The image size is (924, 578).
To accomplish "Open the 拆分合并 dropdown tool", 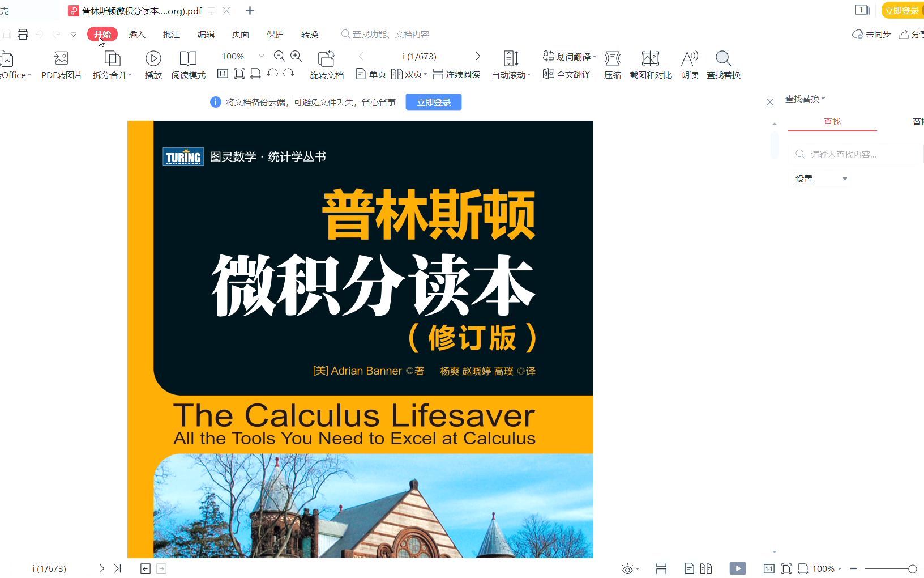I will pyautogui.click(x=112, y=65).
